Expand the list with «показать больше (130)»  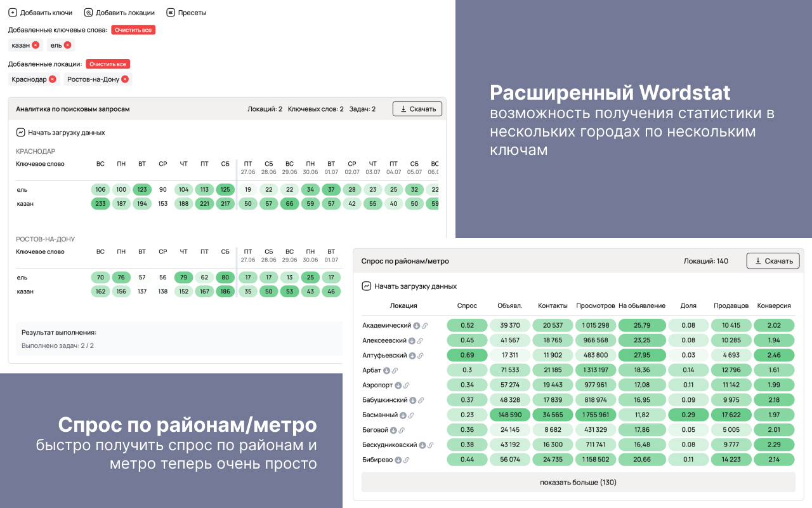pyautogui.click(x=579, y=482)
